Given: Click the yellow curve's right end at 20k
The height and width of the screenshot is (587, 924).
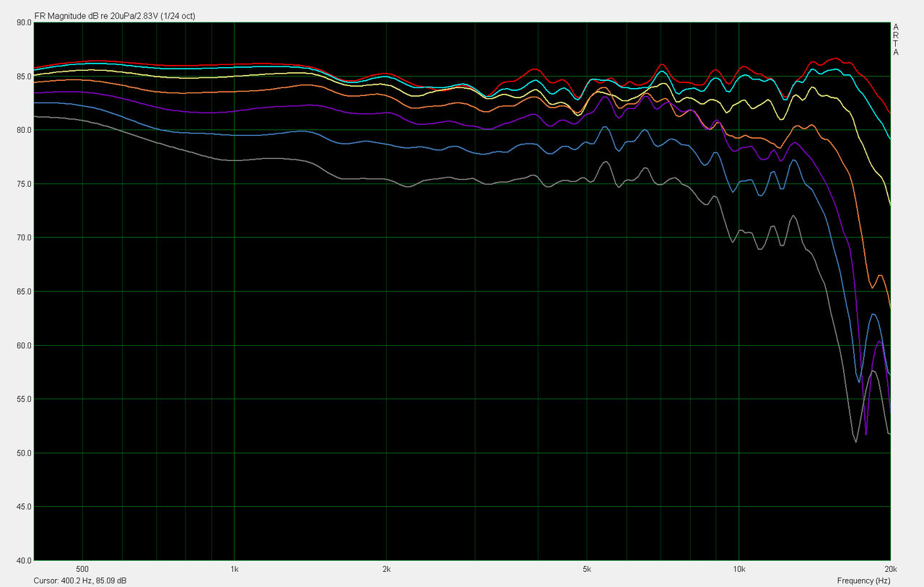Looking at the screenshot, I should 890,205.
